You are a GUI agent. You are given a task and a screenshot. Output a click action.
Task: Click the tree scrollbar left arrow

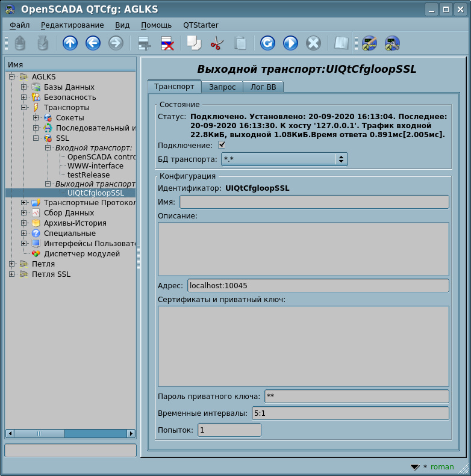tap(10, 433)
